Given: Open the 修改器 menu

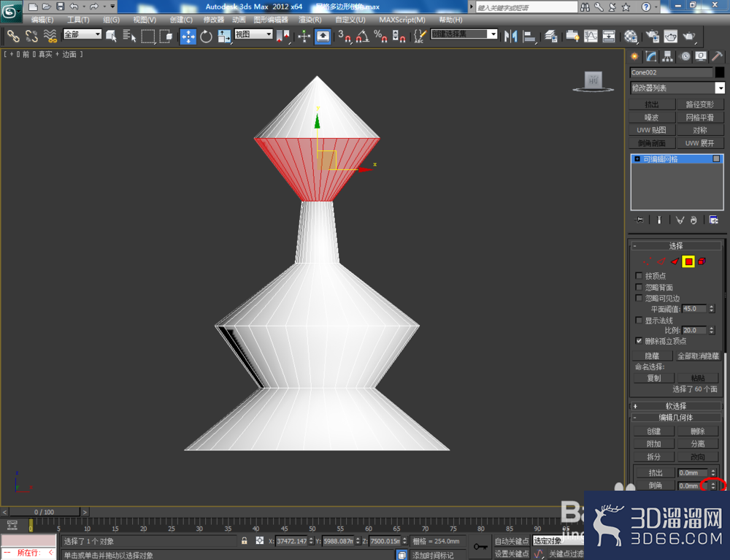Looking at the screenshot, I should click(214, 20).
